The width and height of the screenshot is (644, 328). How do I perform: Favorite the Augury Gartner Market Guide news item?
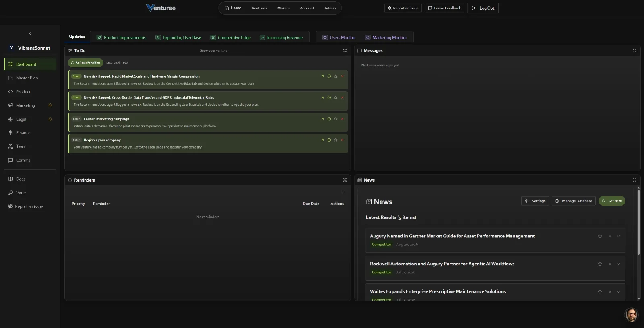(600, 237)
